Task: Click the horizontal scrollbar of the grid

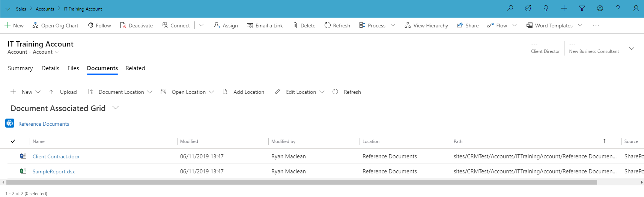Action: click(x=302, y=182)
